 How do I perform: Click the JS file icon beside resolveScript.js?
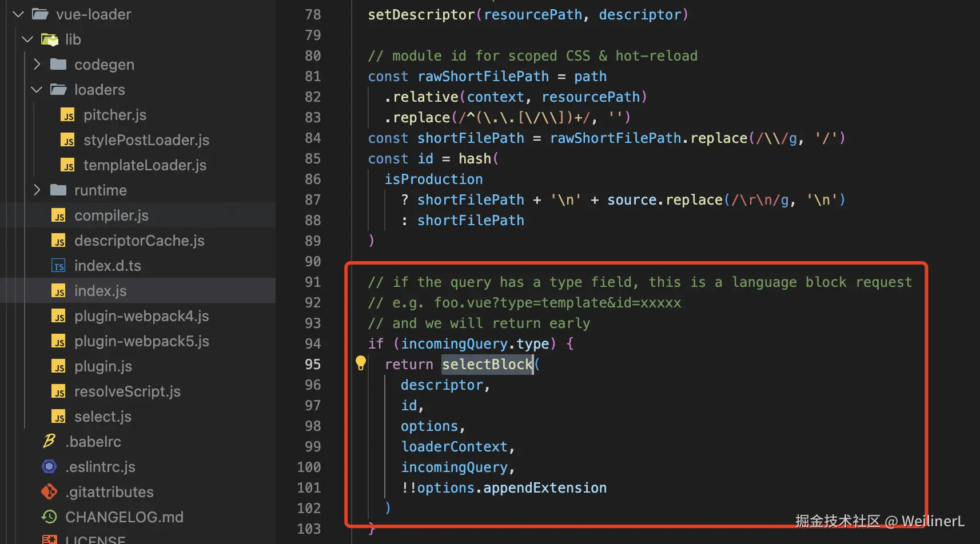pyautogui.click(x=58, y=391)
